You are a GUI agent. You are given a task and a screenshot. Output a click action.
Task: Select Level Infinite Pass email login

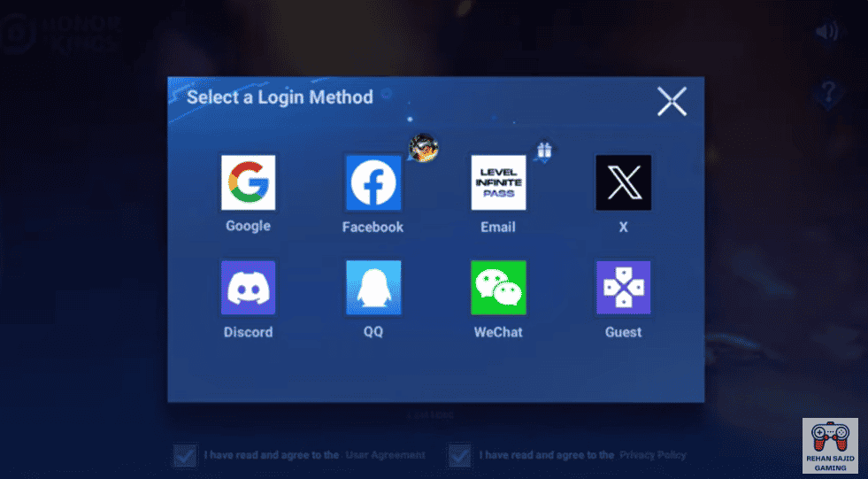pos(498,182)
